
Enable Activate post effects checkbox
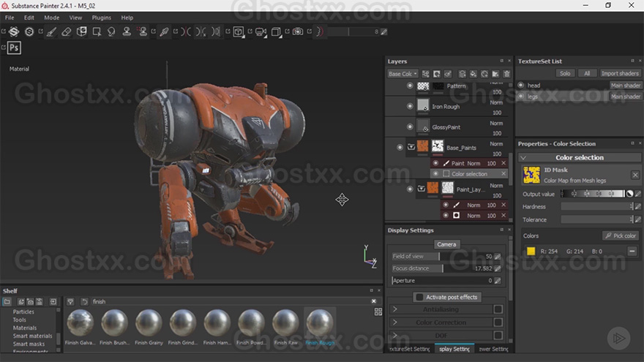pos(419,297)
